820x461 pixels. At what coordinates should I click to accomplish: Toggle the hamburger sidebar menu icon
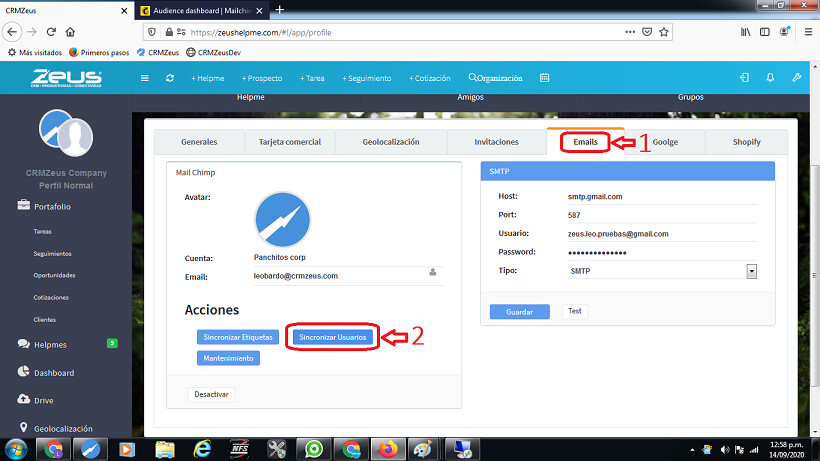pos(145,78)
